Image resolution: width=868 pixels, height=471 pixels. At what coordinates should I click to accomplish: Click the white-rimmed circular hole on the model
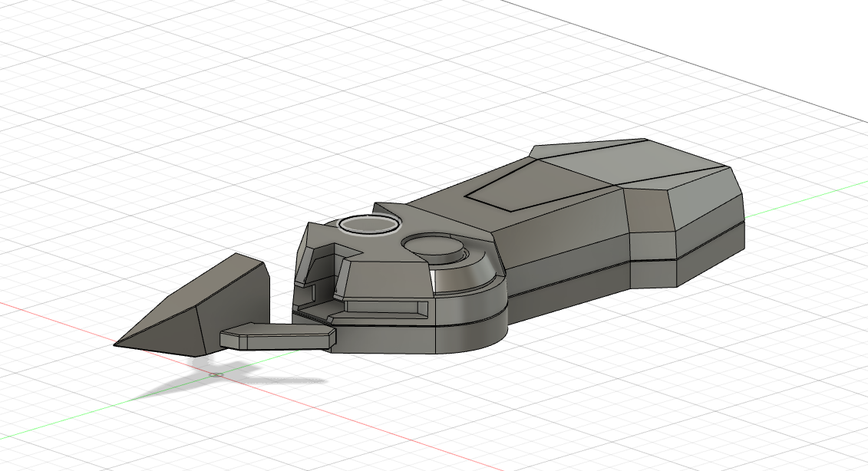pos(369,225)
